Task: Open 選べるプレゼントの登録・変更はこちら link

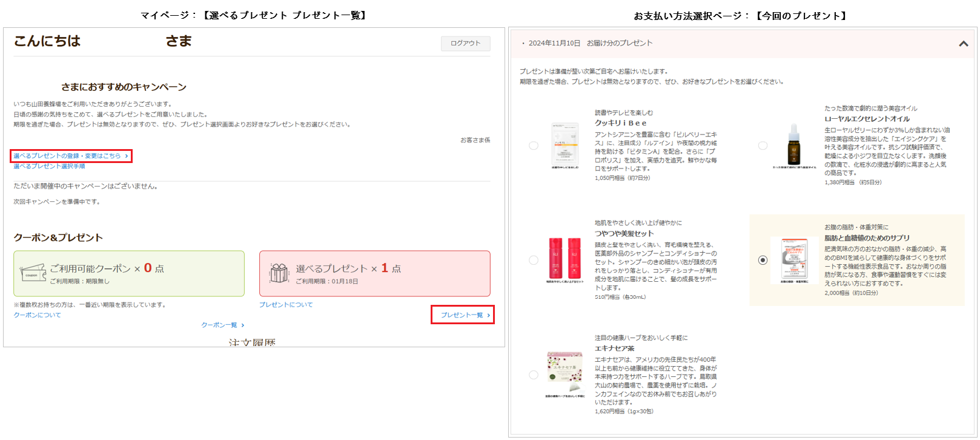Action: (x=70, y=156)
